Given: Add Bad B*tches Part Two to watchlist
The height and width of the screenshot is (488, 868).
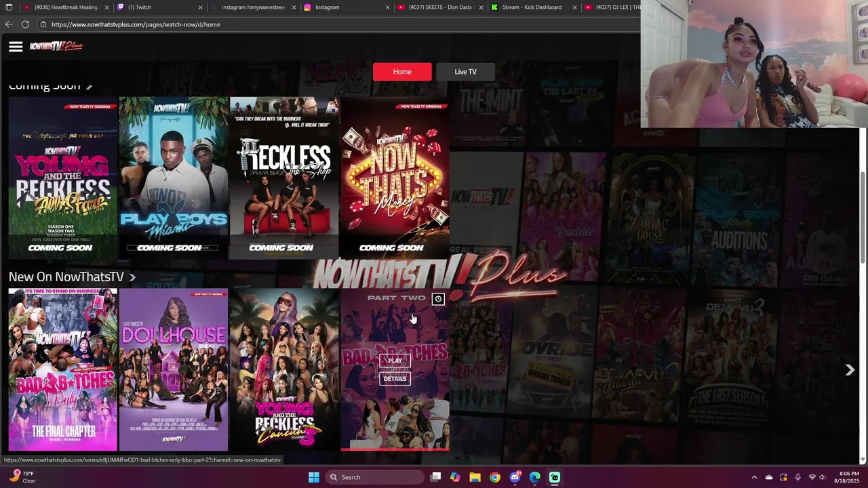Looking at the screenshot, I should click(438, 299).
